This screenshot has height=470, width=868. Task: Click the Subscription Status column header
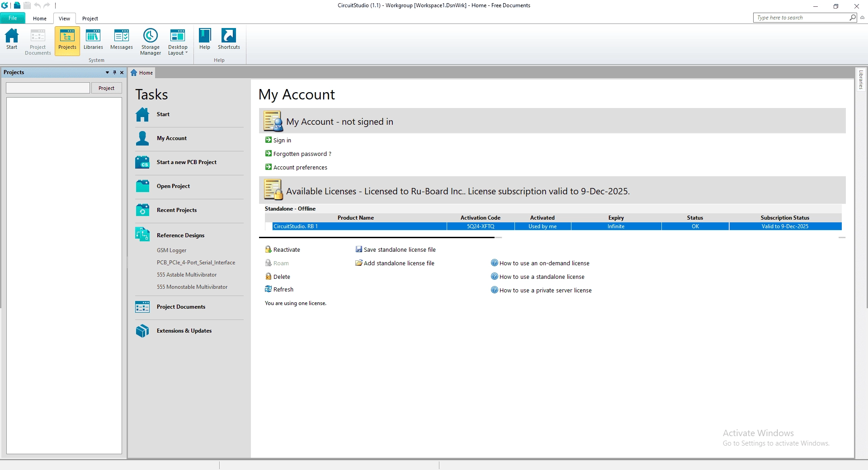pyautogui.click(x=785, y=218)
